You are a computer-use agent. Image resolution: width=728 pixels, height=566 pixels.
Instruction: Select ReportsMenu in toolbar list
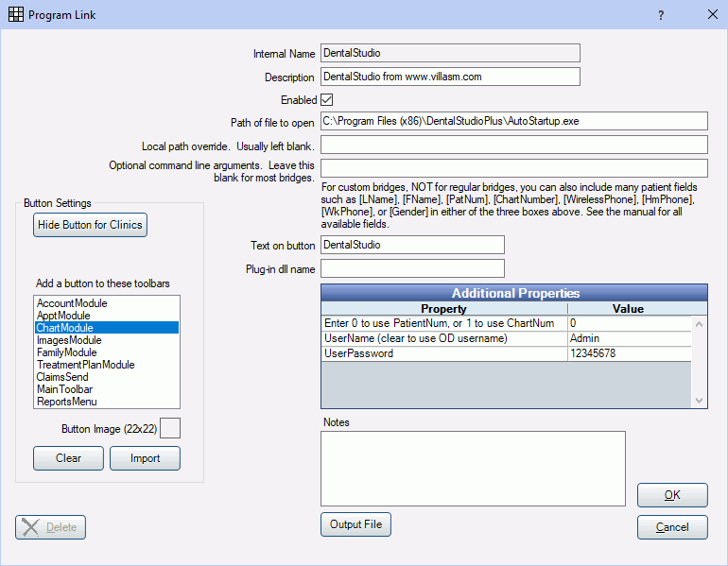pos(107,402)
